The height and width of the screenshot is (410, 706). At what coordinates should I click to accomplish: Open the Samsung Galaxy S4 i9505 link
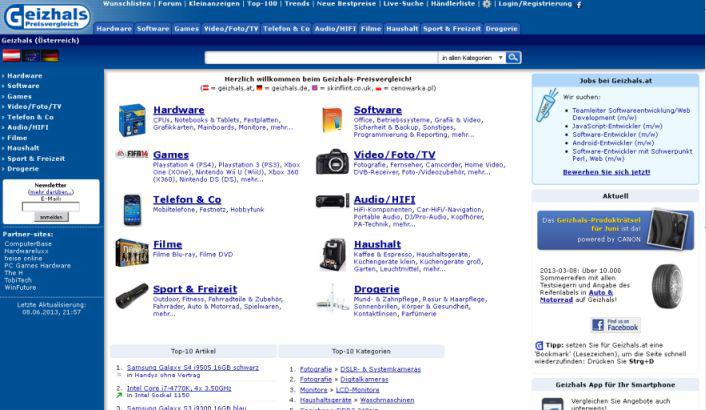click(x=193, y=367)
